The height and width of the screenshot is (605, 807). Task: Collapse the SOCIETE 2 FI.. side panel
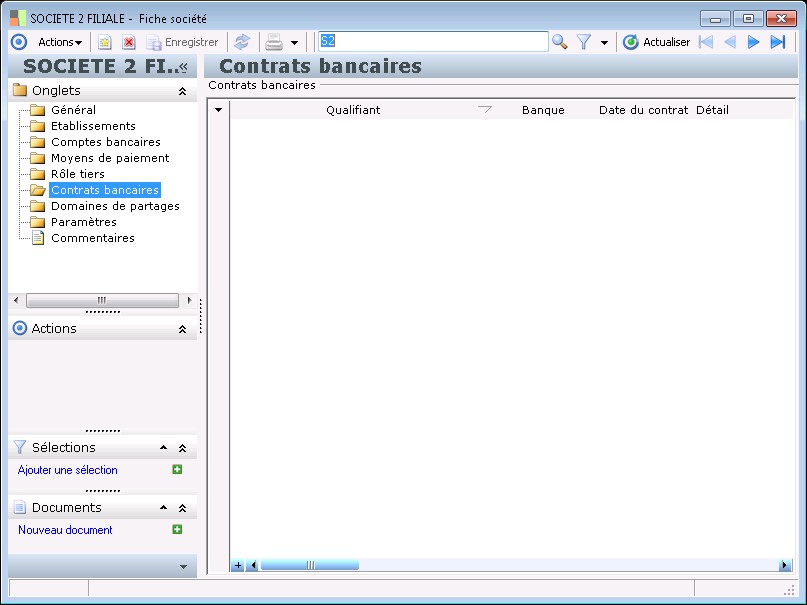click(x=183, y=66)
